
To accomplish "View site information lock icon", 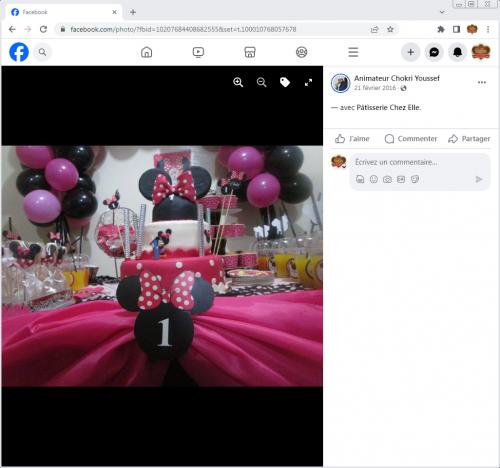I will tap(62, 29).
